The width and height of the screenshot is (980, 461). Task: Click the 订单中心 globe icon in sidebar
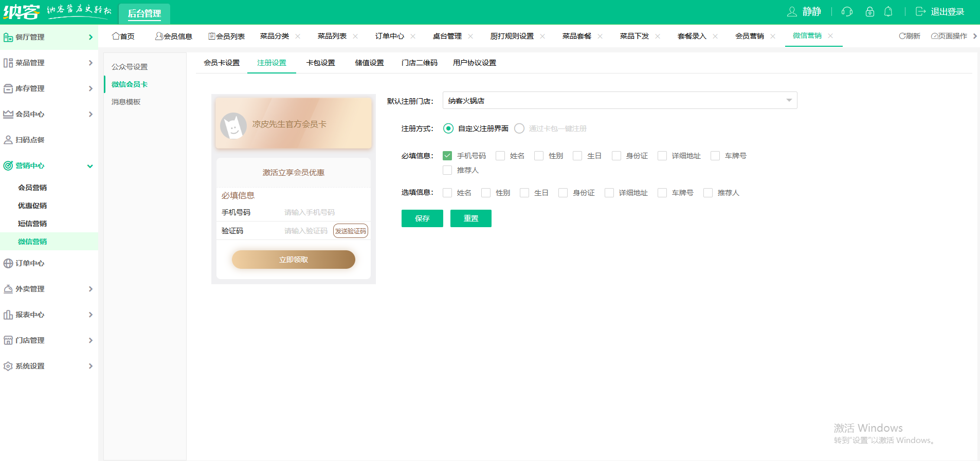8,263
